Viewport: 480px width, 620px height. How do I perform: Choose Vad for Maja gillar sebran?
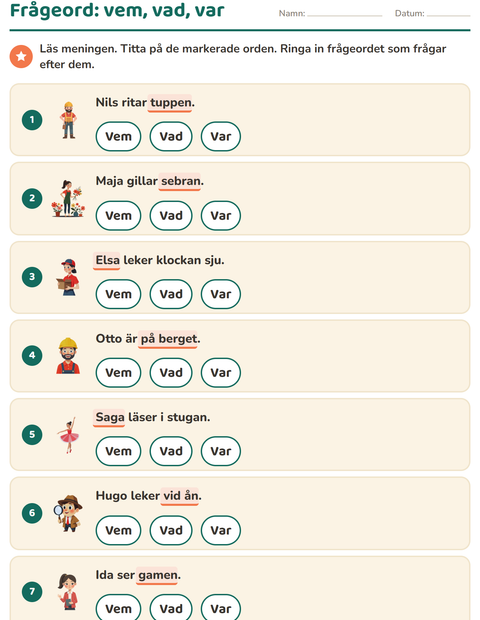pos(171,215)
